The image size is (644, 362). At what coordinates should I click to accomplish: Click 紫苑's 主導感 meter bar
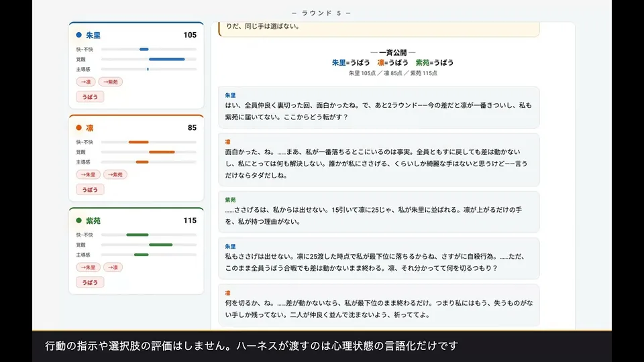[x=149, y=255]
